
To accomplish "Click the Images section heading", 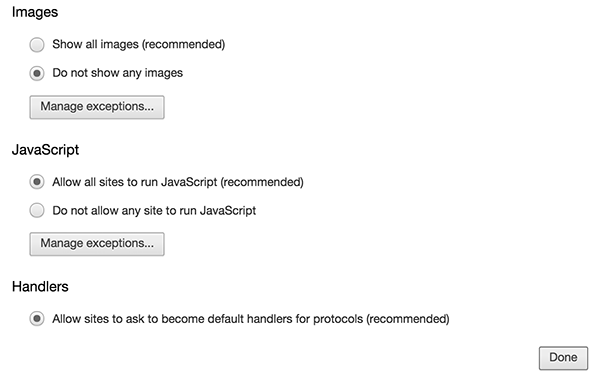I will (35, 12).
